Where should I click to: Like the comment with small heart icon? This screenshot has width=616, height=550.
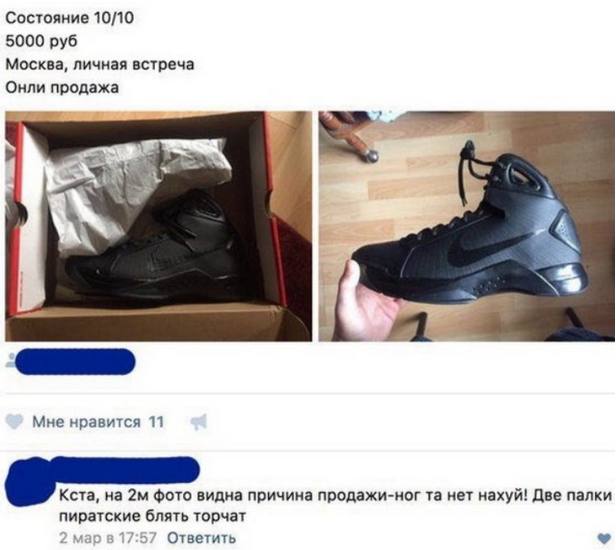click(603, 538)
